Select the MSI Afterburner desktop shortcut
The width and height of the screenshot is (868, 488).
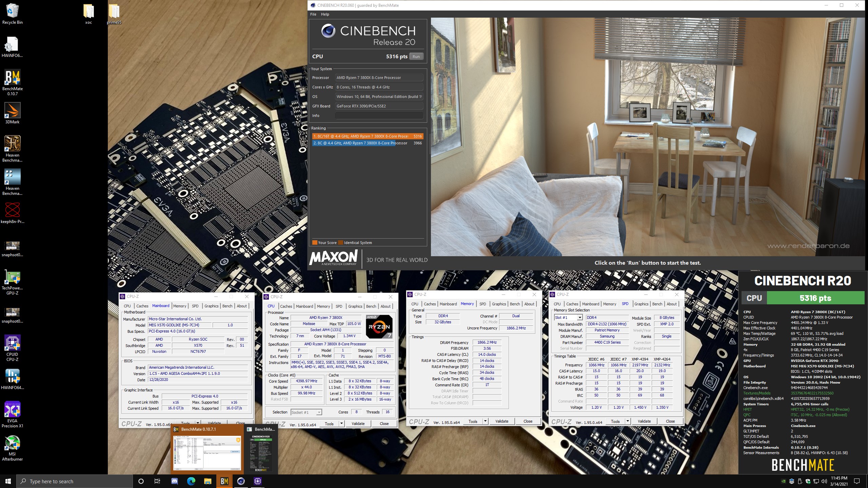coord(12,448)
